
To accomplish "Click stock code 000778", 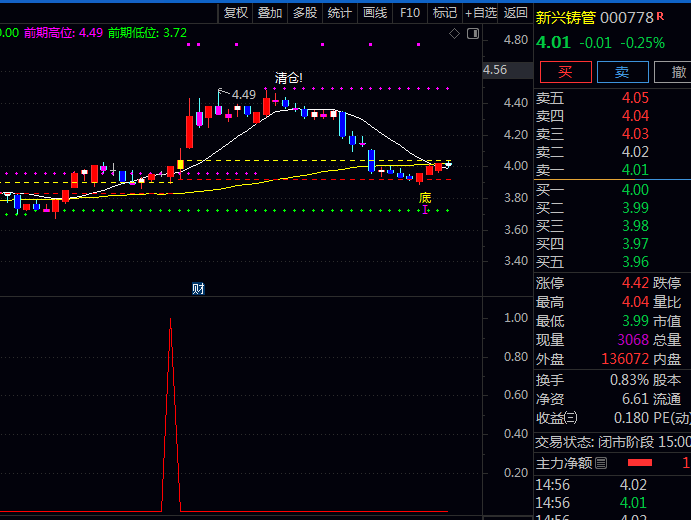I will [x=627, y=18].
